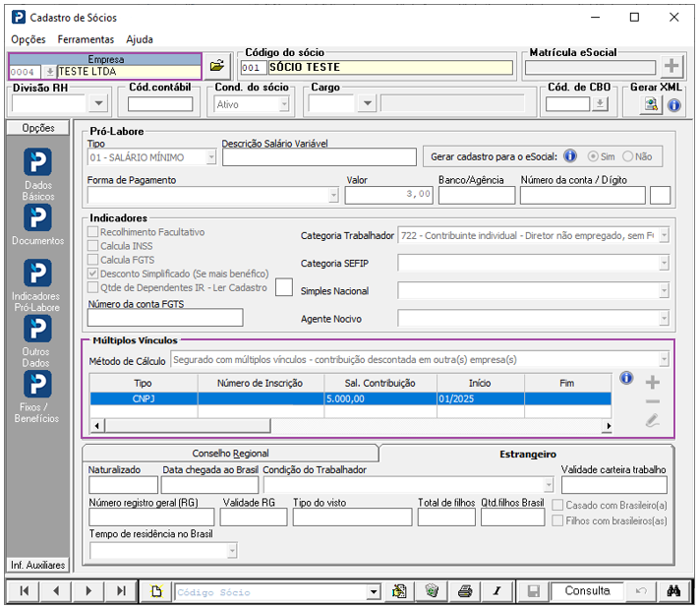
Task: Toggle Desconto Simplificado checkbox
Action: pyautogui.click(x=92, y=274)
